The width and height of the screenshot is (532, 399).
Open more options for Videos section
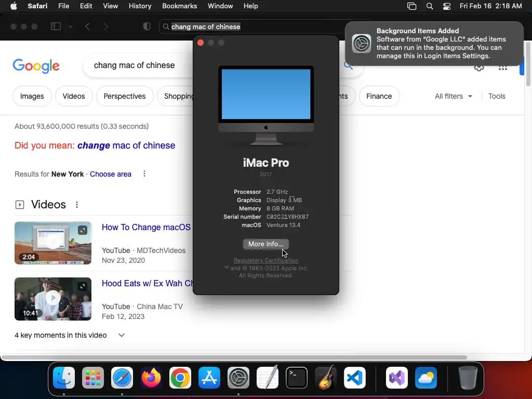[77, 205]
